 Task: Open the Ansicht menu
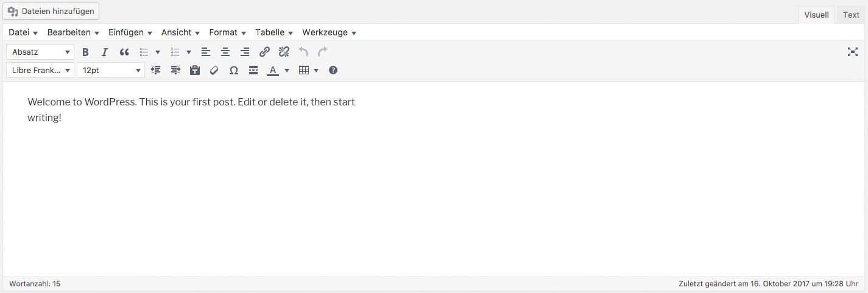(x=181, y=32)
